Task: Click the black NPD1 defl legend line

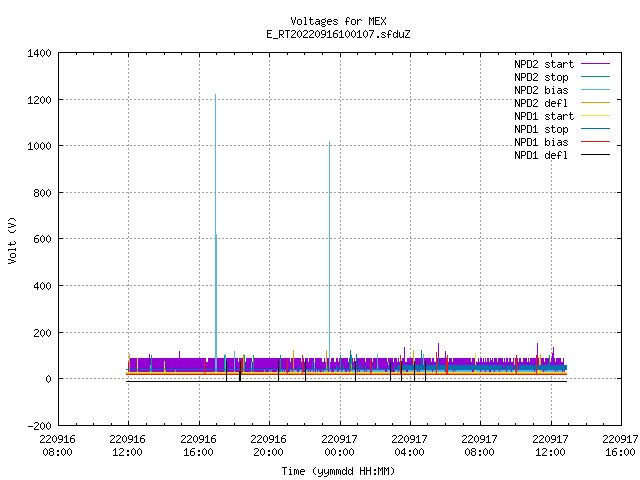Action: (595, 155)
